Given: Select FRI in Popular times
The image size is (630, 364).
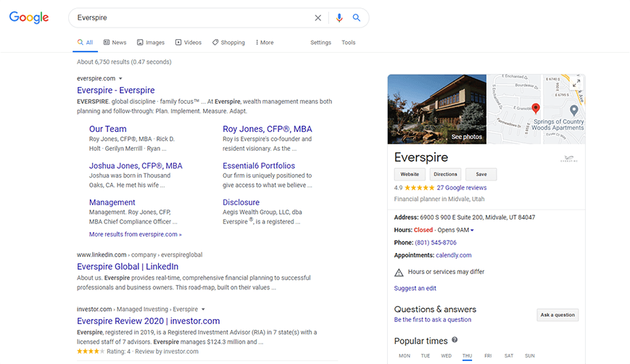Looking at the screenshot, I should (488, 356).
